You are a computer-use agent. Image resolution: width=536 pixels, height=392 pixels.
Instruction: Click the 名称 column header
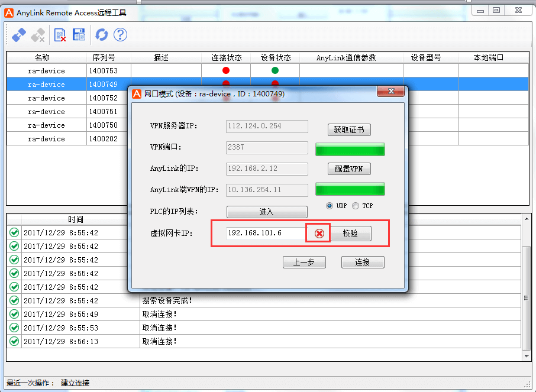pos(47,57)
